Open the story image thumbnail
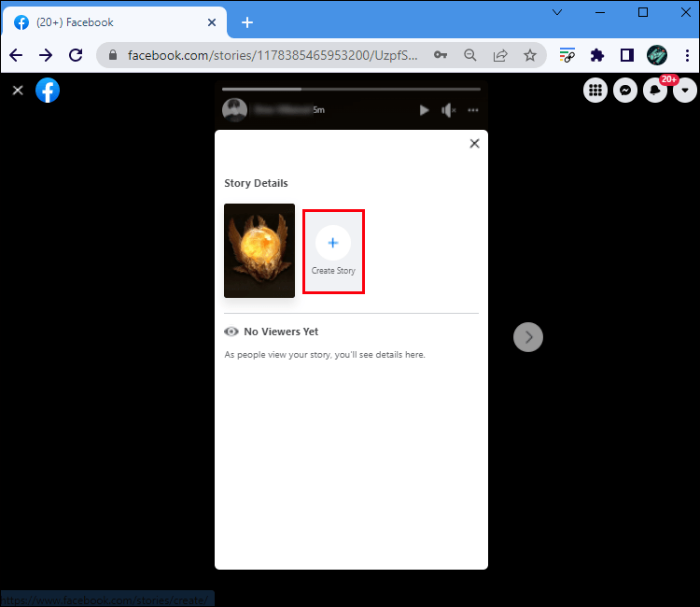700x607 pixels. tap(259, 250)
